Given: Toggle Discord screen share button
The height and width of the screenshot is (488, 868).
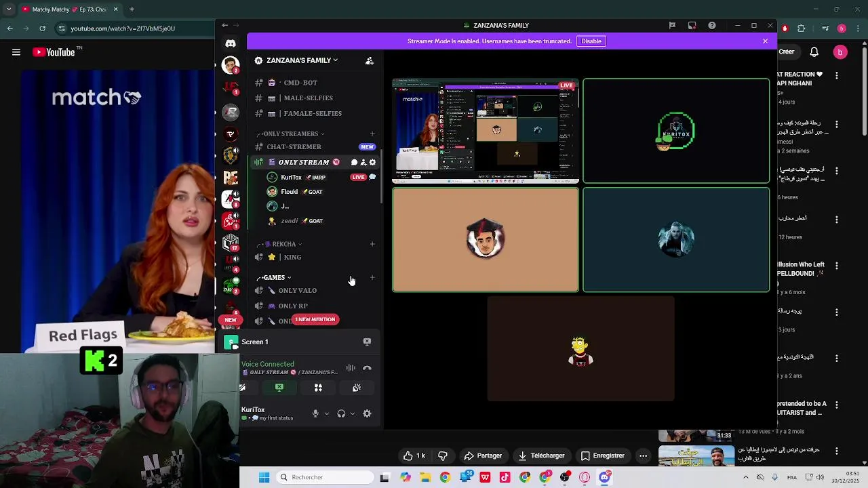Looking at the screenshot, I should (279, 388).
